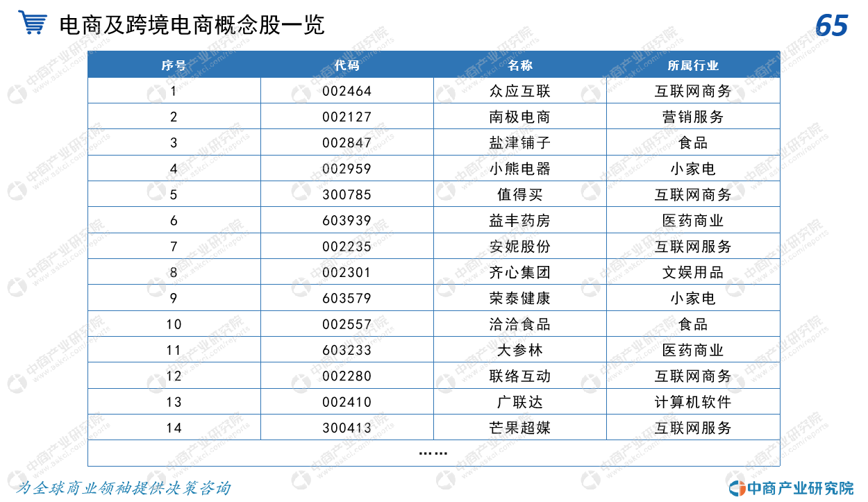This screenshot has height=502, width=868.
Task: Click 互联网服务 in the 安妮股份 row
Action: (x=693, y=246)
